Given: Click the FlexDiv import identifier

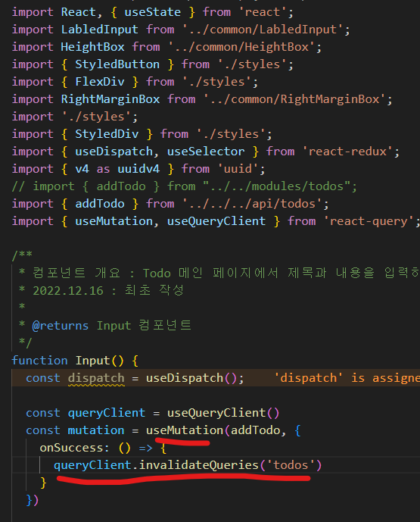Looking at the screenshot, I should coord(100,82).
